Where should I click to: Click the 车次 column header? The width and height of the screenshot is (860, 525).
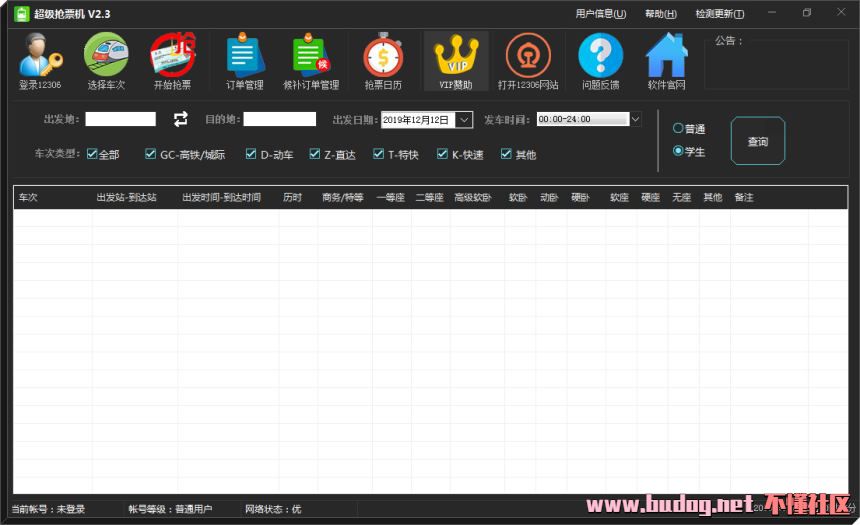coord(28,197)
